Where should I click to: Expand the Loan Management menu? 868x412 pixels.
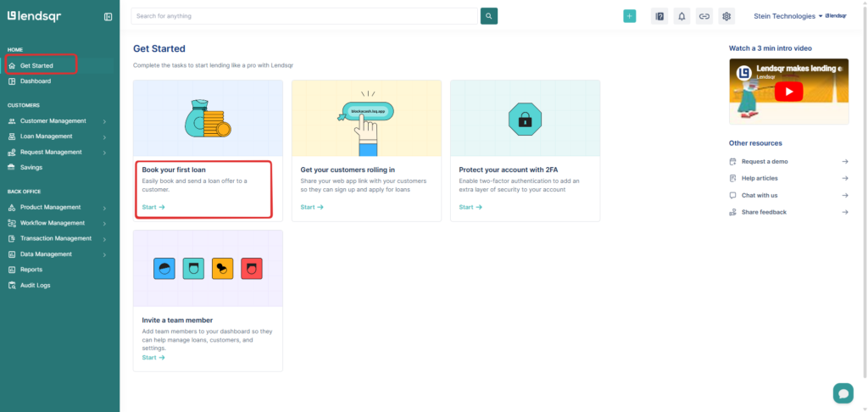tap(47, 136)
